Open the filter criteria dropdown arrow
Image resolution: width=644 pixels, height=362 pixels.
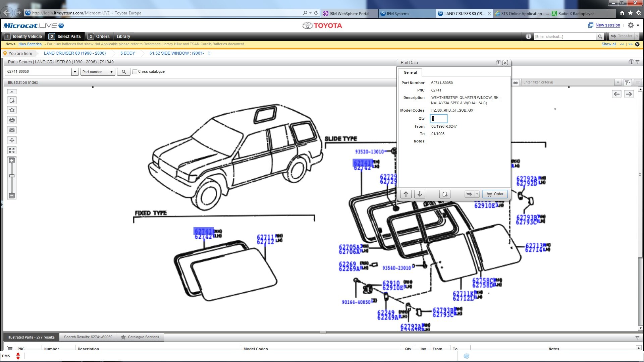[x=618, y=82]
